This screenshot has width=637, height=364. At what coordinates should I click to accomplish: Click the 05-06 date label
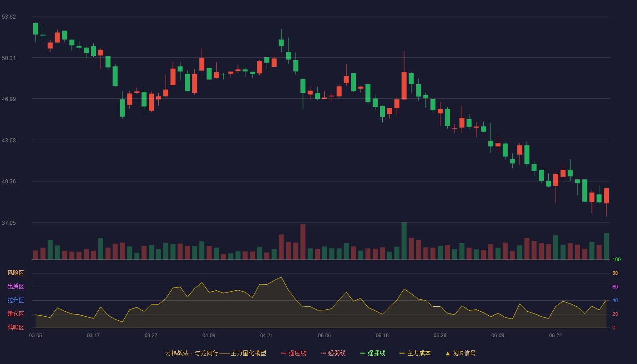coord(324,335)
